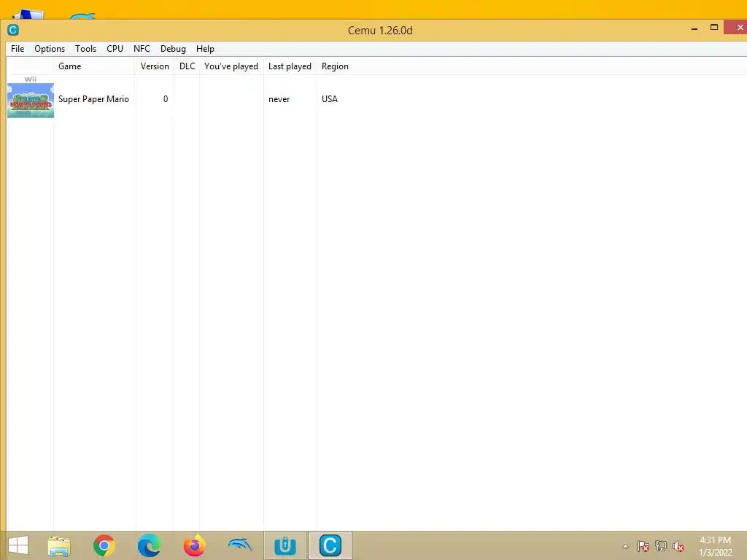Screen dimensions: 747x560
Task: Open the NFC menu
Action: pos(142,49)
